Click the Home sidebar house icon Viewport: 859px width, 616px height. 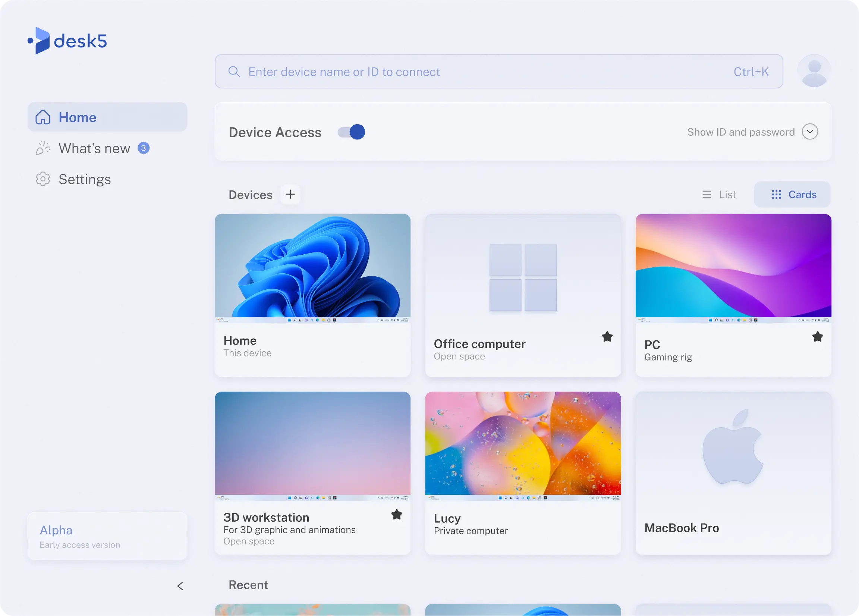43,117
